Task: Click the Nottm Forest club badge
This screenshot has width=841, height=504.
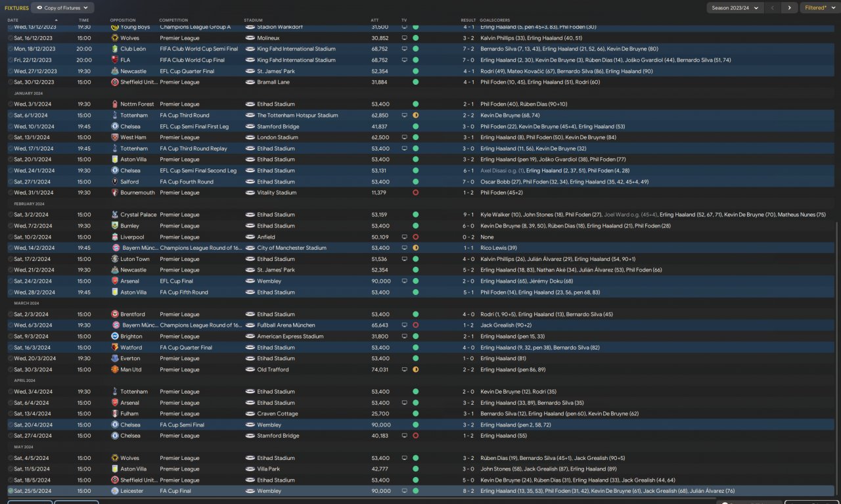Action: point(115,104)
